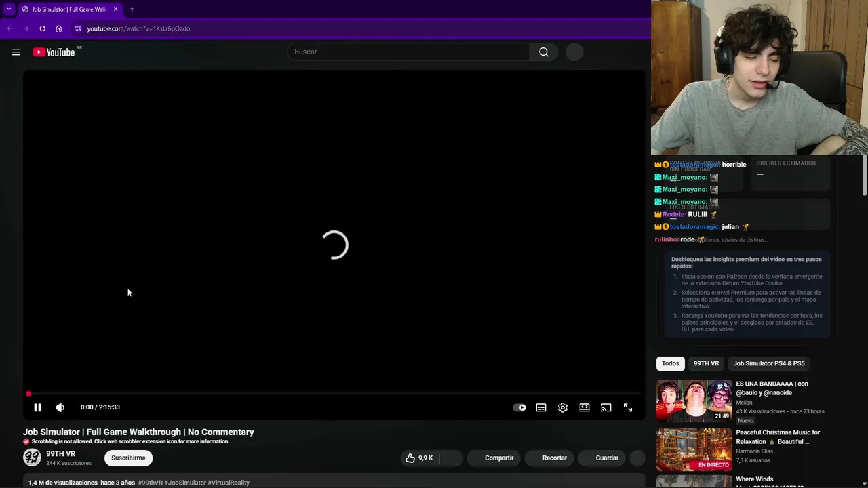The width and height of the screenshot is (868, 488).
Task: Select the Job Simulator PS4 & PS5 chip
Action: pos(768,363)
